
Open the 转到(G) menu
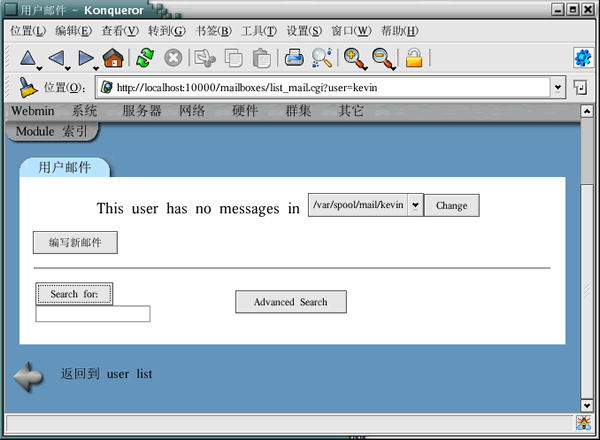pyautogui.click(x=167, y=31)
